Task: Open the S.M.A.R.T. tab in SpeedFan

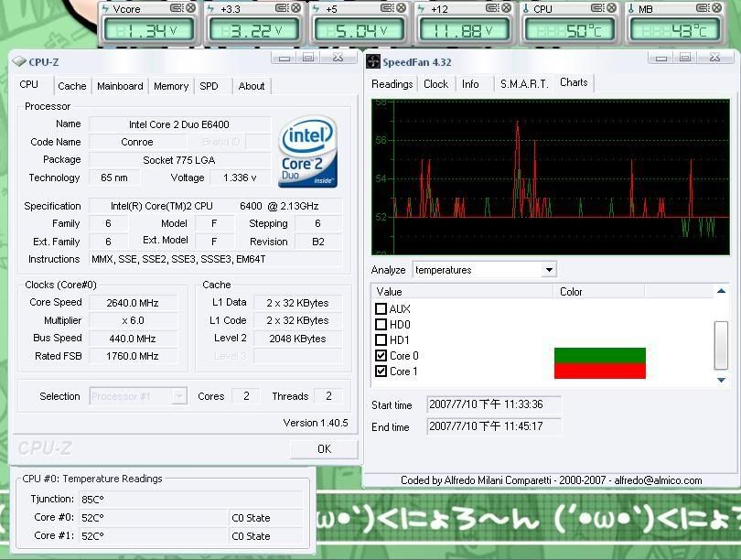Action: [523, 83]
